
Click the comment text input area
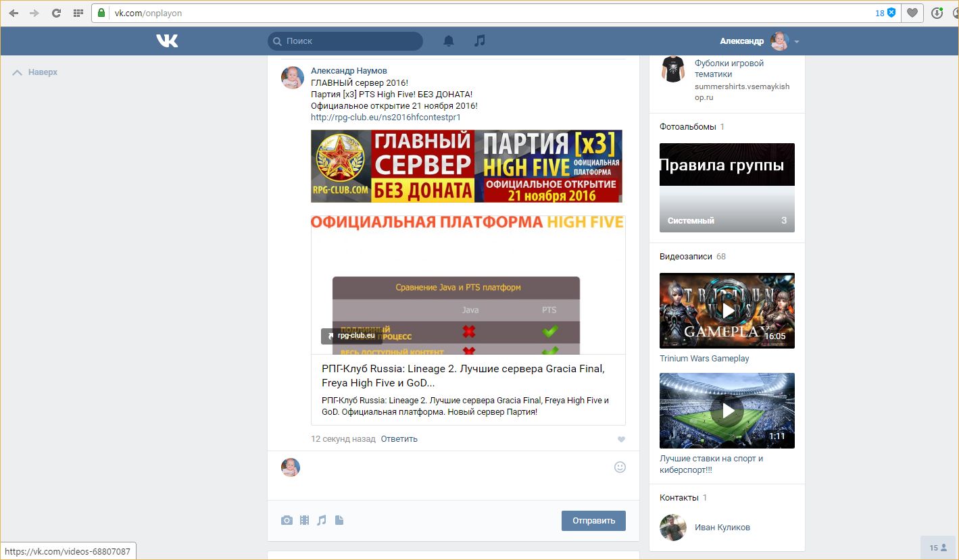click(457, 474)
